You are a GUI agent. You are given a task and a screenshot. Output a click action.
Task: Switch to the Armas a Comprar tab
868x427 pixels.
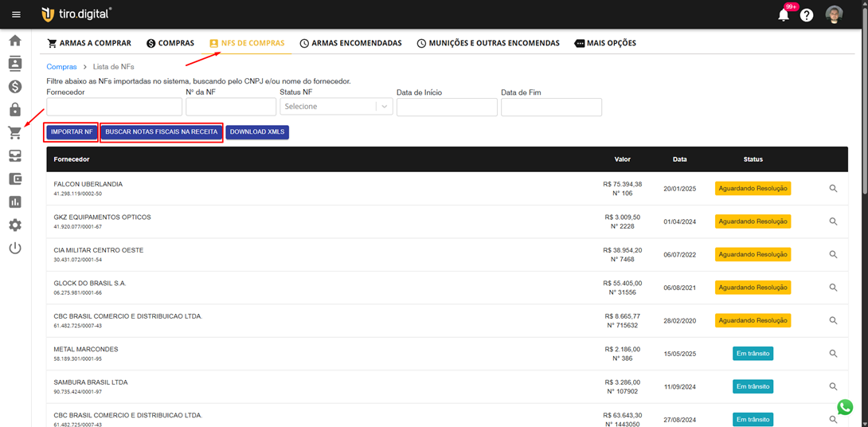coord(88,43)
